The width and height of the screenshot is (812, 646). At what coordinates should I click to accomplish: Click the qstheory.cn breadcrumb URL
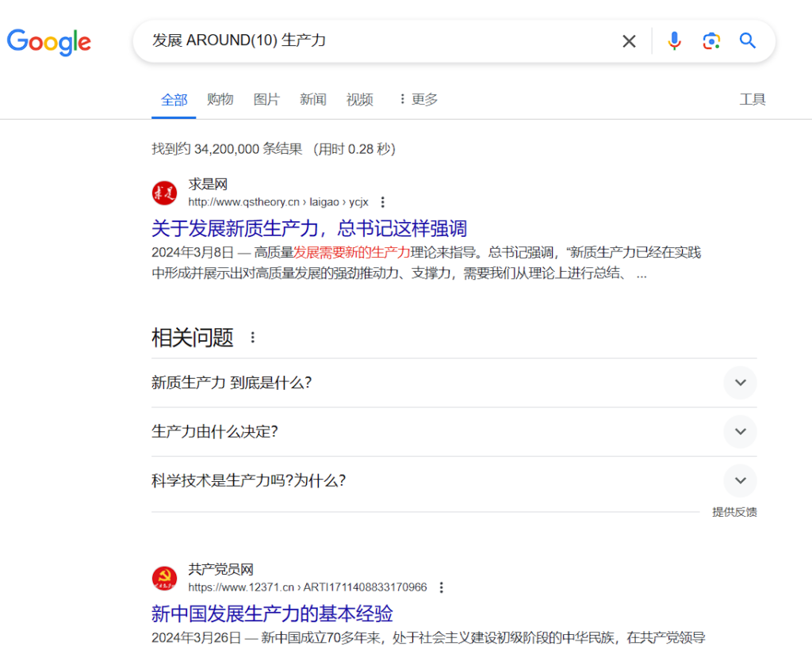[278, 202]
